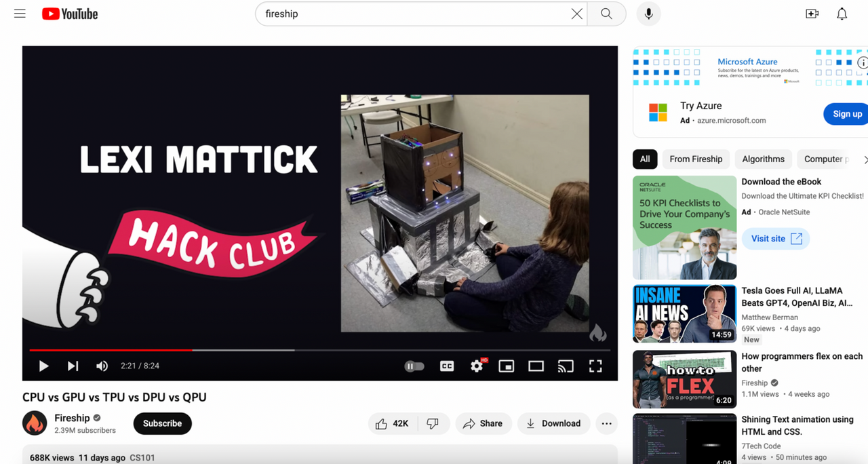This screenshot has height=464, width=868.
Task: Open How programmers flex video title
Action: (x=802, y=362)
